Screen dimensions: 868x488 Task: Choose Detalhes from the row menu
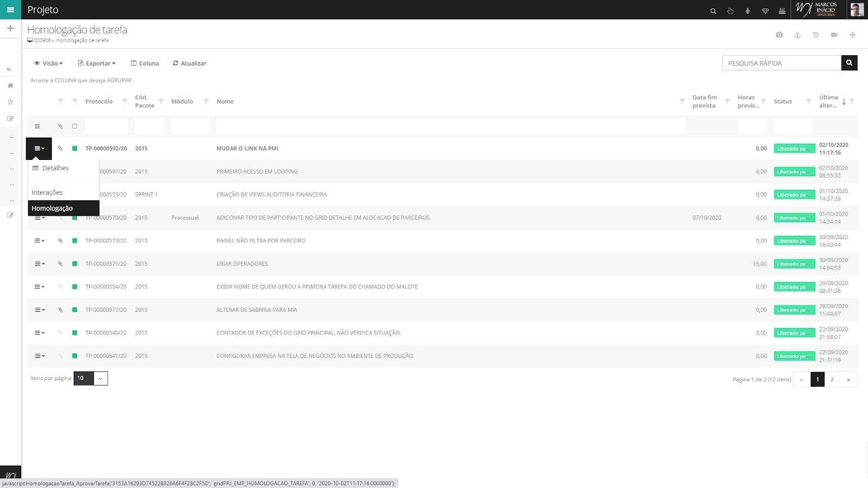[63, 168]
